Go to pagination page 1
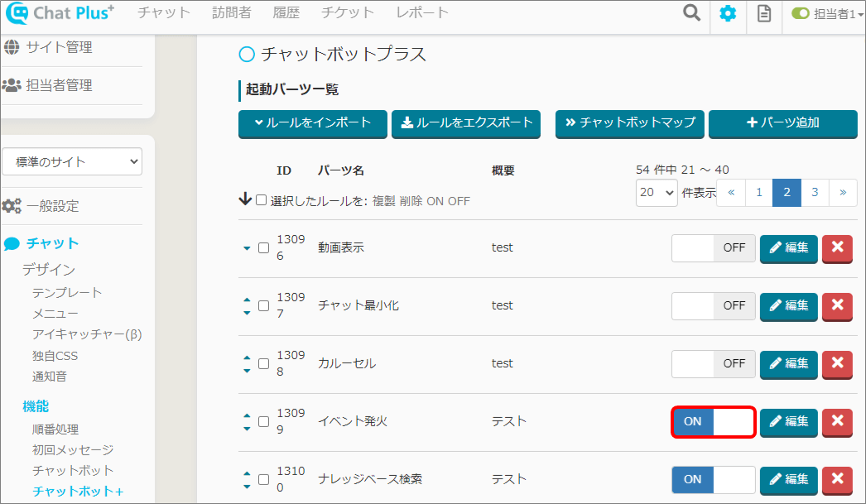Viewport: 866px width, 504px height. 759,193
